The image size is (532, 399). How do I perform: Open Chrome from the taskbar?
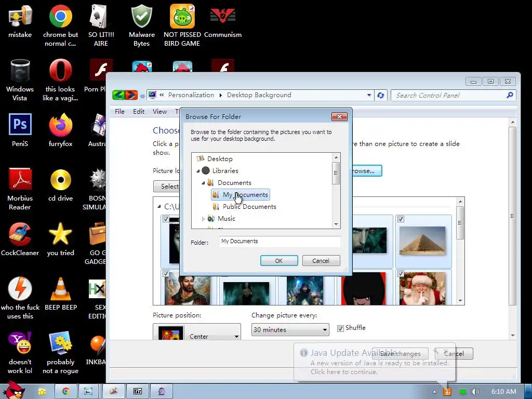pos(66,392)
